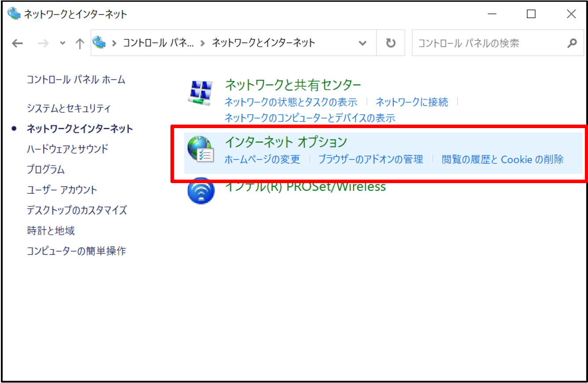
Task: Select ブラウザーのアドオンの管理 link
Action: tap(370, 159)
